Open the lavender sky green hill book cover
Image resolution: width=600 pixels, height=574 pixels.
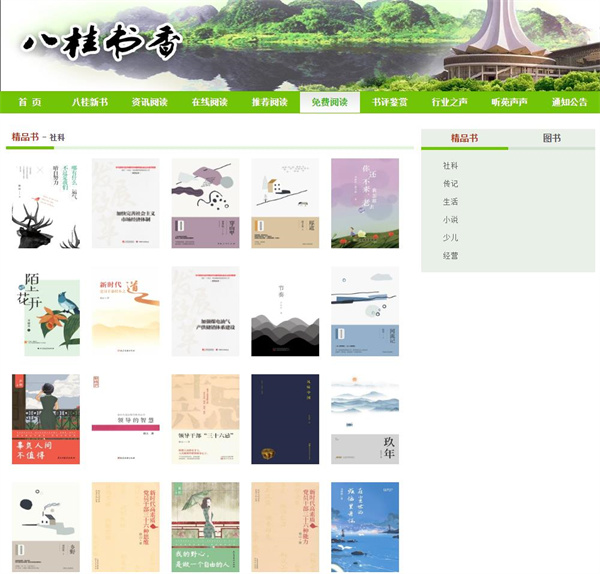click(365, 203)
